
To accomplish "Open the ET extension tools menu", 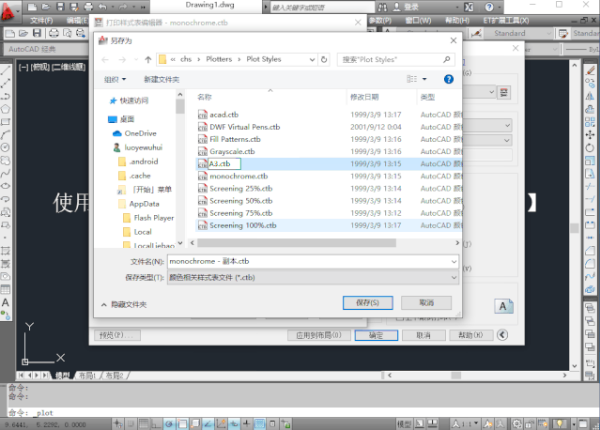I will coord(506,21).
